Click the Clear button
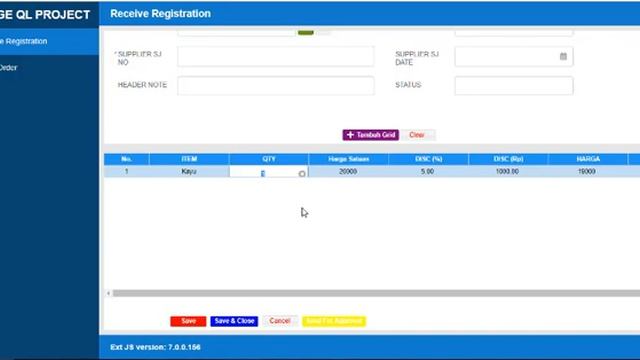This screenshot has width=640, height=360. click(417, 135)
